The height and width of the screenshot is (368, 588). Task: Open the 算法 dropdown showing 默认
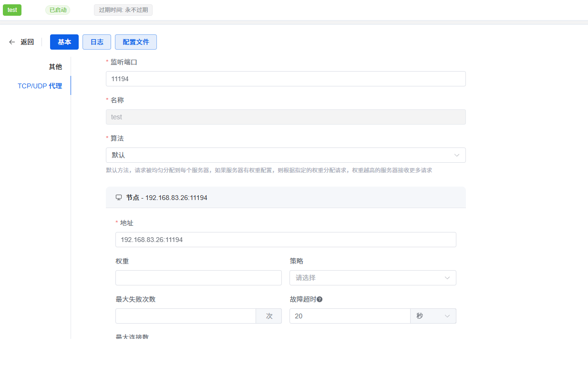285,155
